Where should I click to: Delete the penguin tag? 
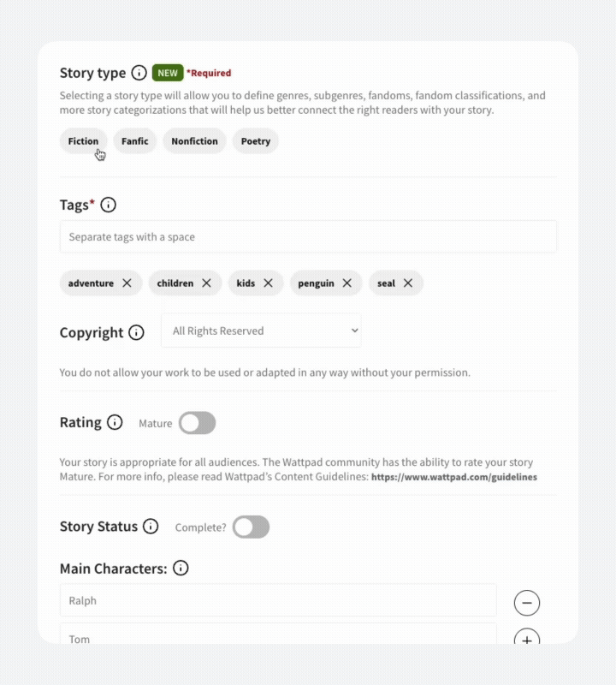(x=346, y=283)
